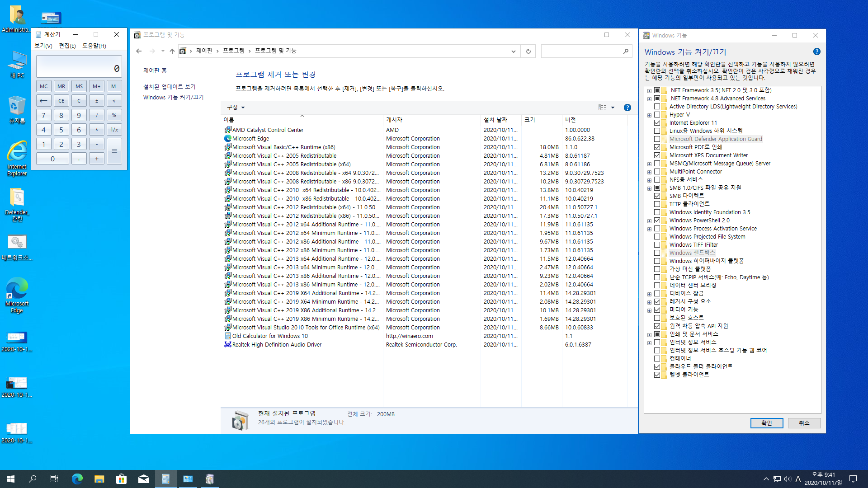This screenshot has width=868, height=488.
Task: Click the help icon in the programs toolbar
Action: tap(627, 108)
